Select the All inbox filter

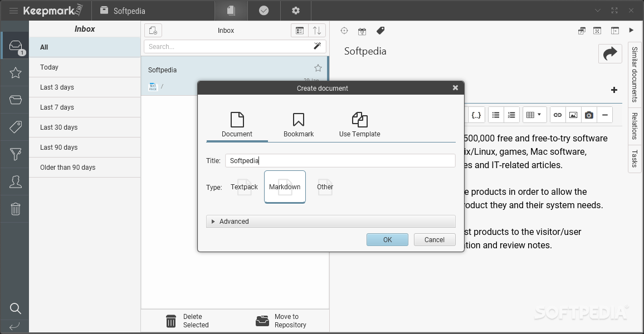click(85, 47)
